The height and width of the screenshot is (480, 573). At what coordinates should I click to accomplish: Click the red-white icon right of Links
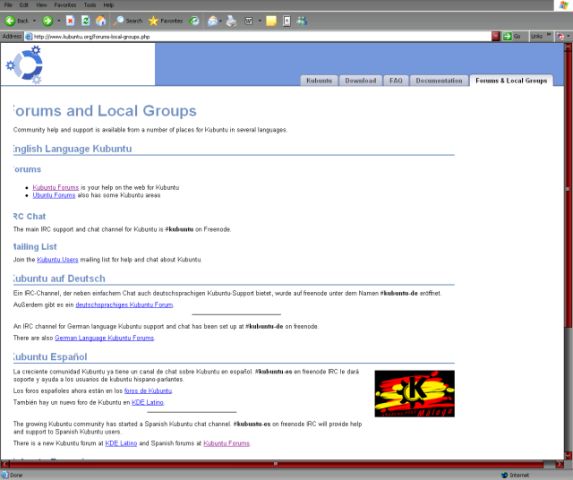click(x=560, y=36)
